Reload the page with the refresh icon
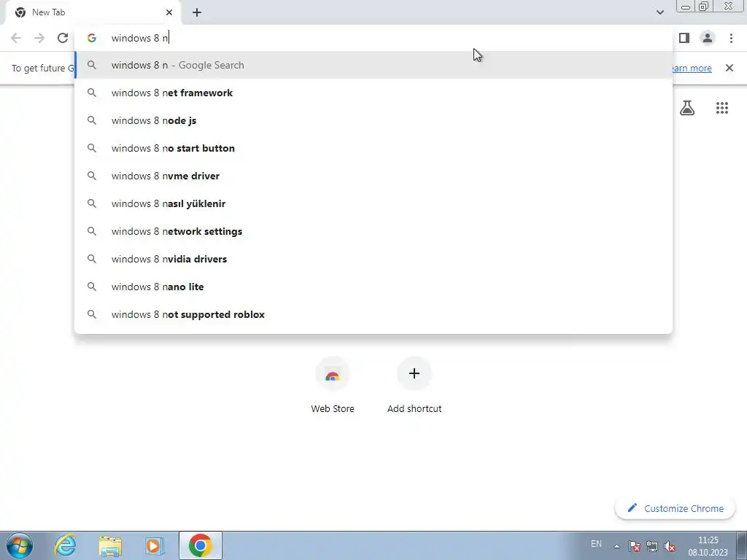 (63, 38)
